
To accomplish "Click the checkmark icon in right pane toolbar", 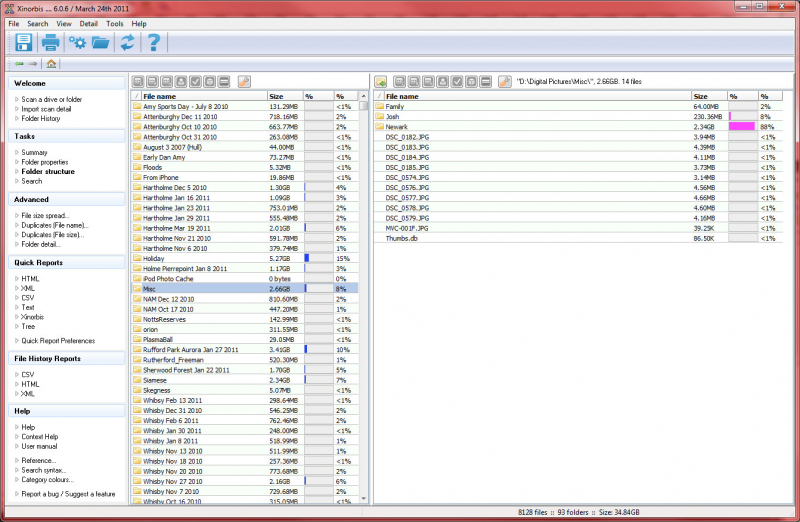I will [457, 82].
